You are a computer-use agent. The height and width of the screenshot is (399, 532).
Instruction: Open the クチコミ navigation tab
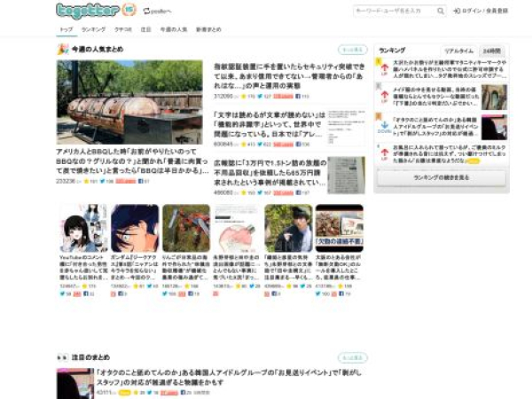[123, 29]
